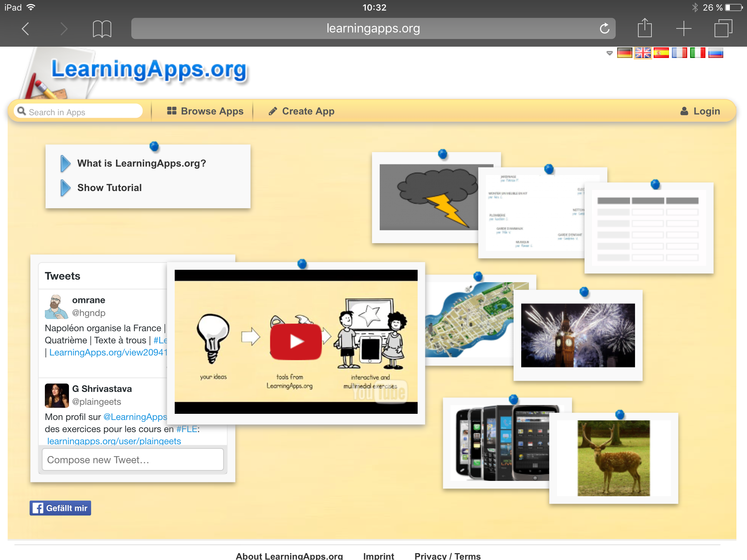
Task: Open the @LearningApps mention link
Action: click(135, 417)
